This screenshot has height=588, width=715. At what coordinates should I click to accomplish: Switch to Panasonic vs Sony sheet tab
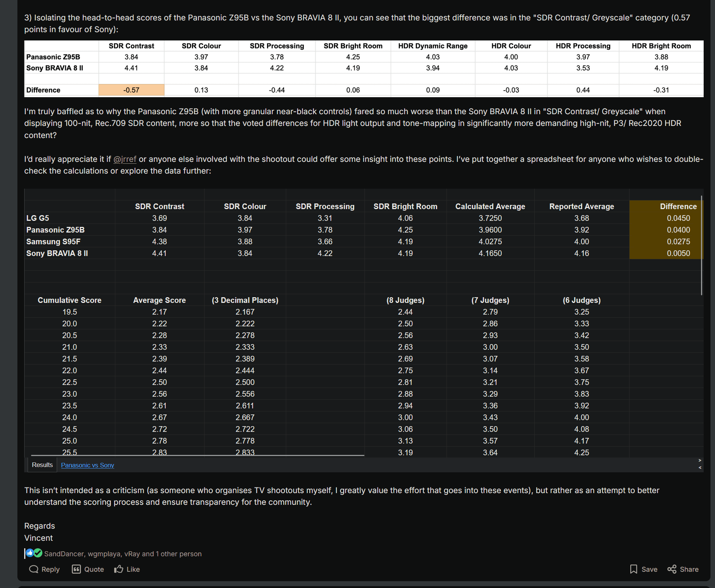click(x=87, y=465)
